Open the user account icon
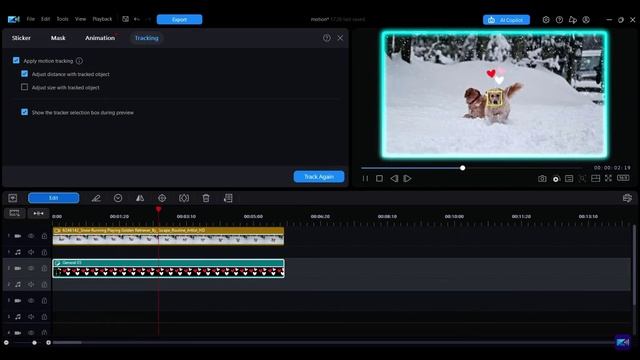The height and width of the screenshot is (360, 640). coord(586,20)
